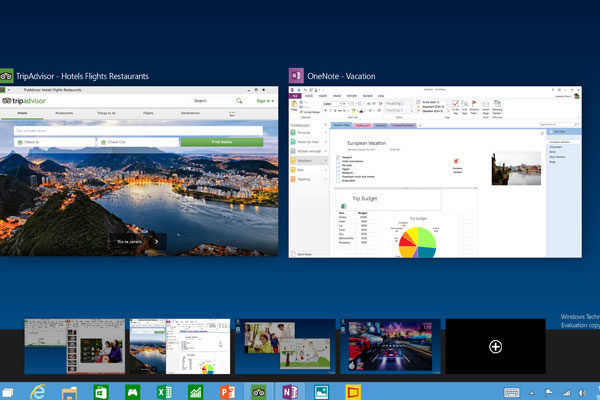Check the Hotel reservations to-do item

click(x=338, y=161)
